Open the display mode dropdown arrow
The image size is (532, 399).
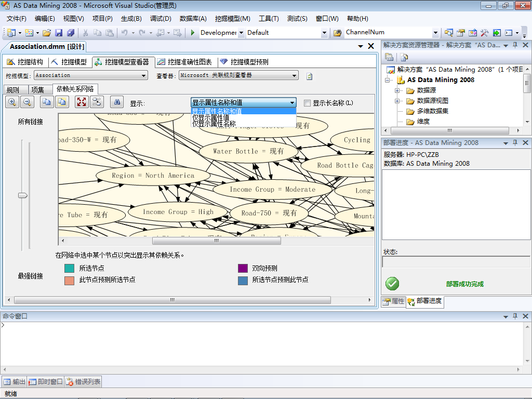(292, 102)
